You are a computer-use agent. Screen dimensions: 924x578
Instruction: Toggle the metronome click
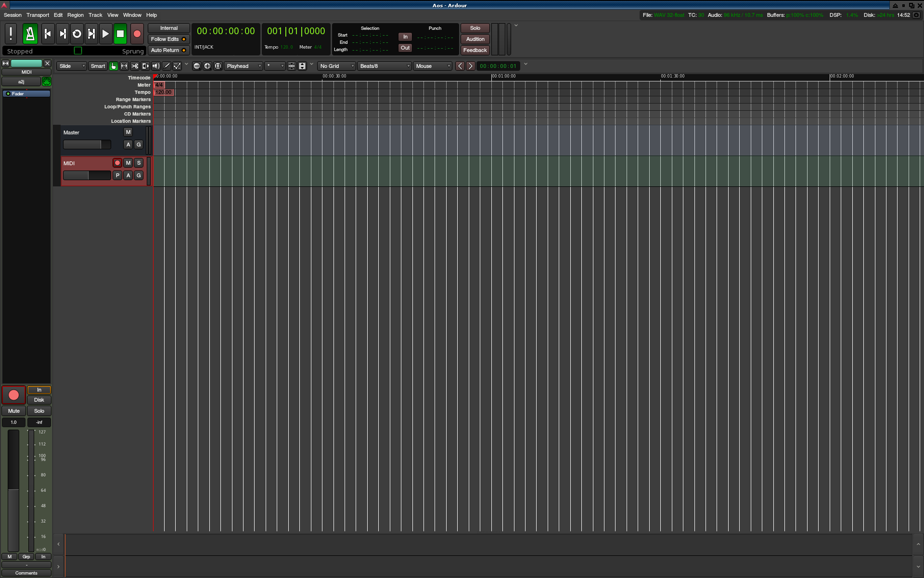(x=30, y=34)
